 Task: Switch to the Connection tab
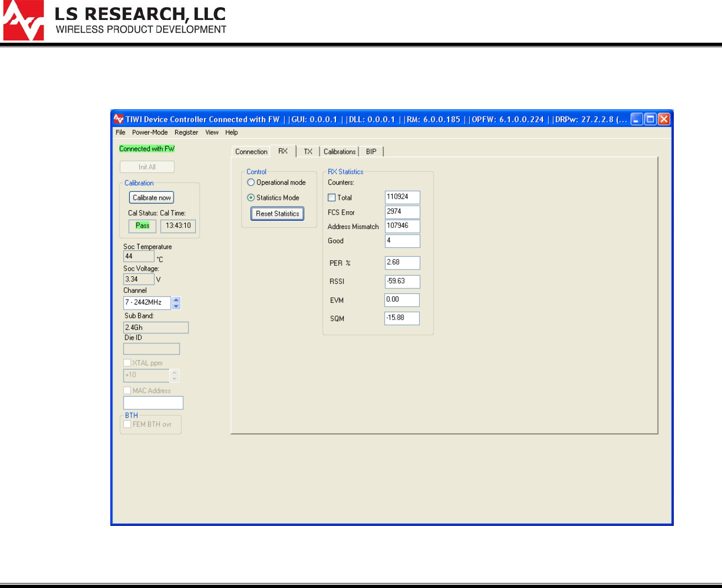coord(251,151)
